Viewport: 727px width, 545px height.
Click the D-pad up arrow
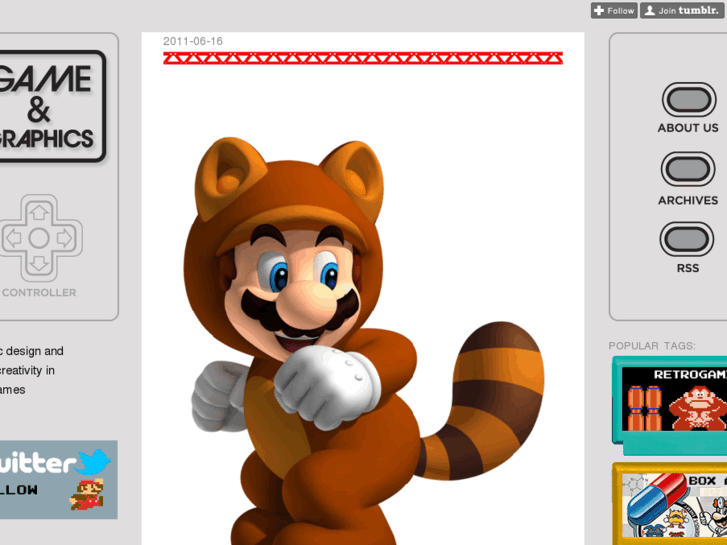click(x=39, y=212)
